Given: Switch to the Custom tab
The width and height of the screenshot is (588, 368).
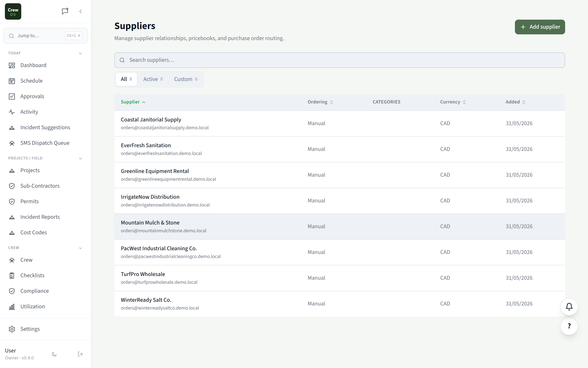Looking at the screenshot, I should tap(186, 79).
